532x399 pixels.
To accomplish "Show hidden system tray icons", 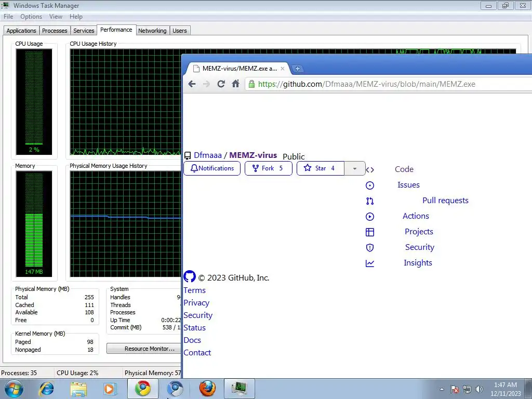I will 442,389.
